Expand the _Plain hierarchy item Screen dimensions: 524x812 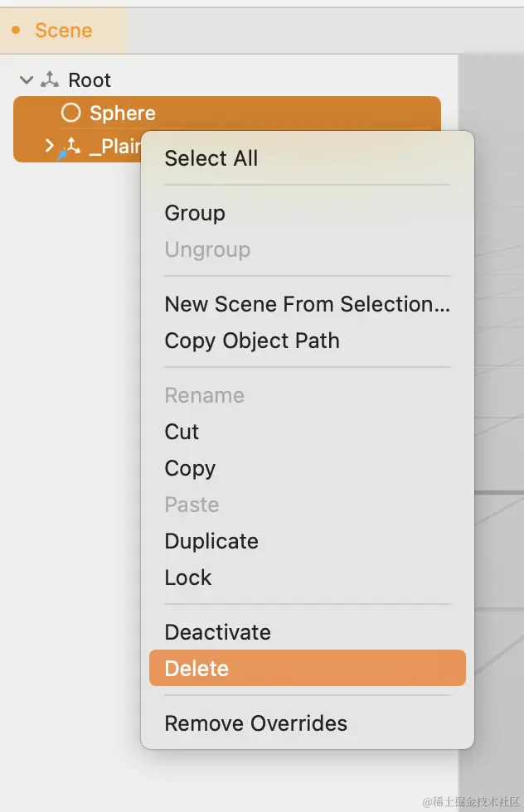[x=49, y=145]
